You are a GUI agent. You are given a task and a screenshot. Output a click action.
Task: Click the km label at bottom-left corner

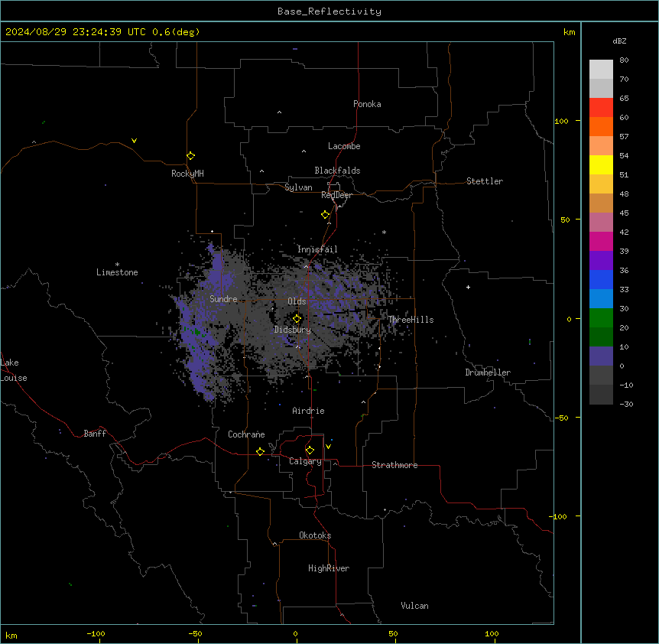[x=11, y=635]
